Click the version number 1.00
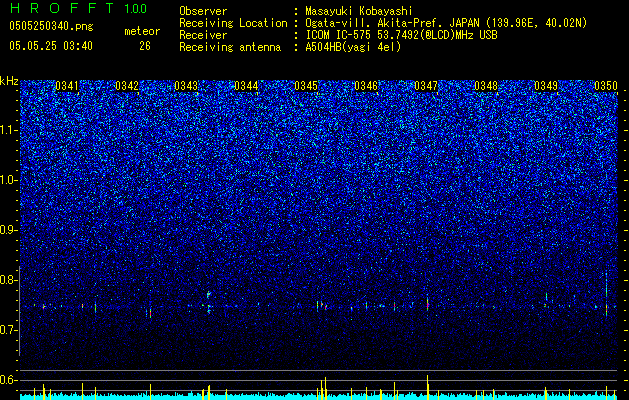The width and height of the screenshot is (629, 400). point(136,9)
